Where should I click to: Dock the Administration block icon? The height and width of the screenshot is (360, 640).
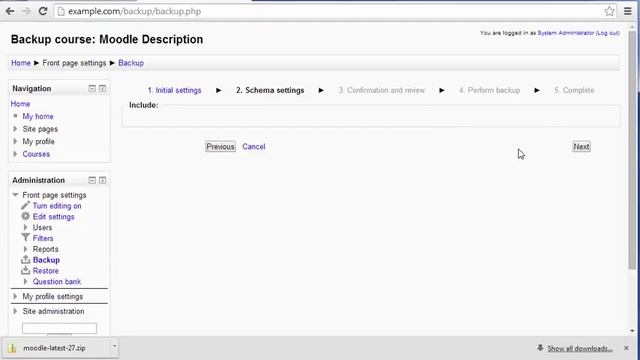tap(102, 180)
